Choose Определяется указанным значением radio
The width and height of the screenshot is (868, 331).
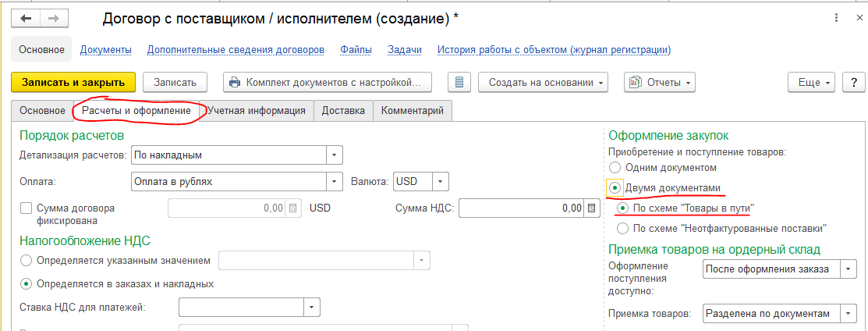point(26,260)
